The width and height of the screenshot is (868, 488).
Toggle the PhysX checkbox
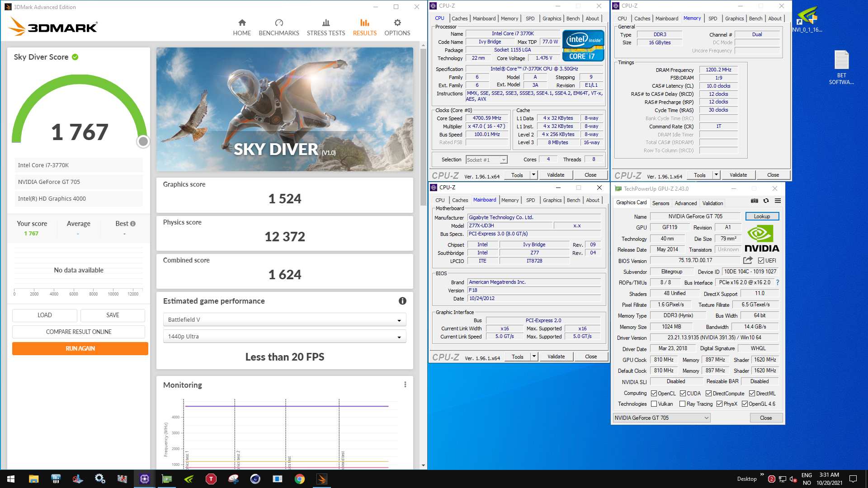coord(719,404)
